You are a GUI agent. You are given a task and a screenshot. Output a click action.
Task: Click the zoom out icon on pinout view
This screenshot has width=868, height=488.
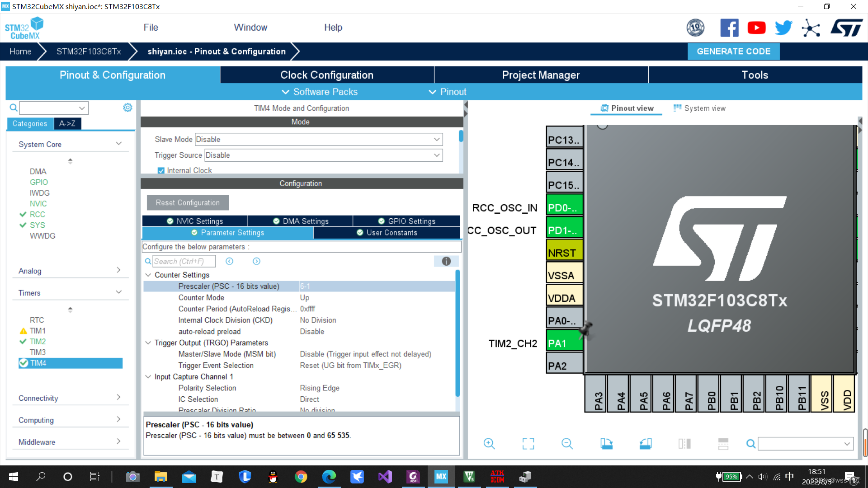pyautogui.click(x=567, y=443)
